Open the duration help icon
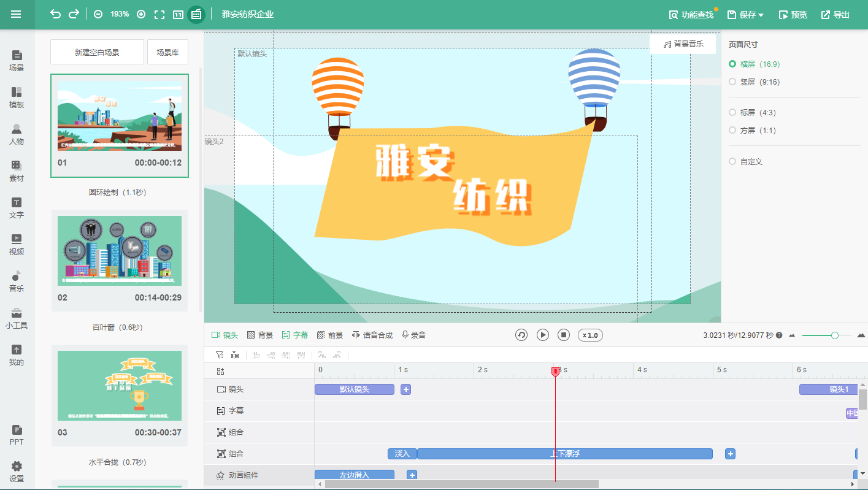The width and height of the screenshot is (868, 490). point(779,335)
